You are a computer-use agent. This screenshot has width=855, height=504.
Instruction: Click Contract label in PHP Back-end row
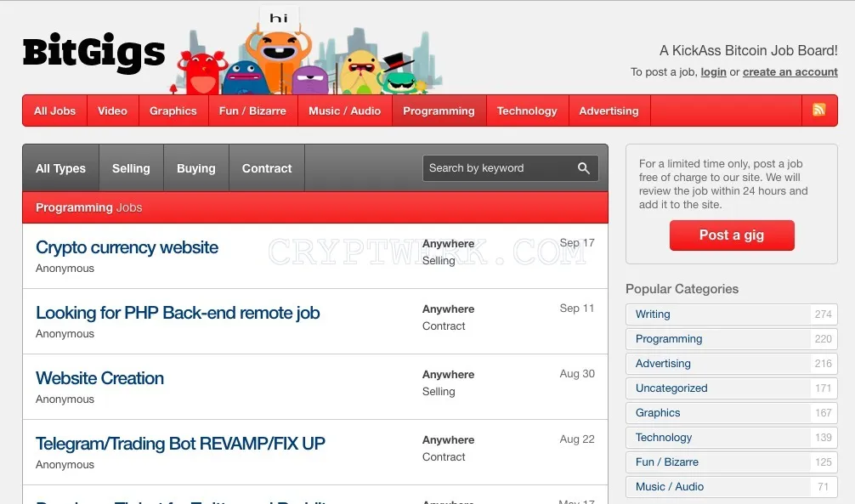pos(444,326)
